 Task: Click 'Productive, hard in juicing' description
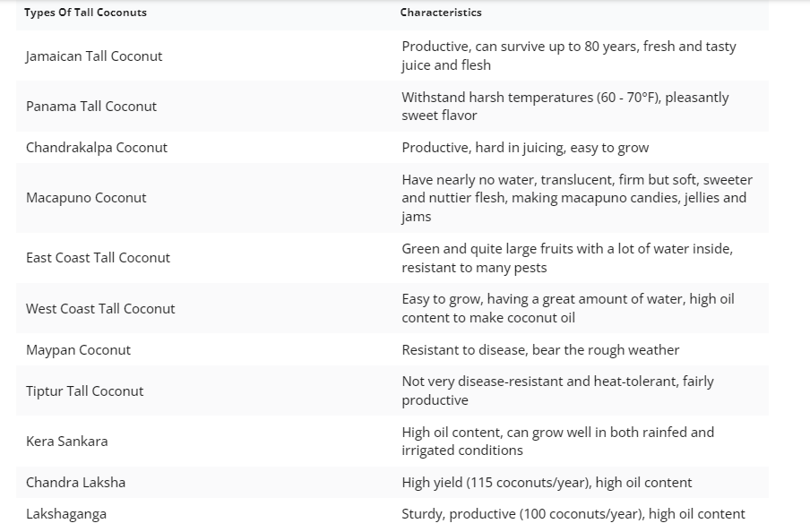coord(525,147)
